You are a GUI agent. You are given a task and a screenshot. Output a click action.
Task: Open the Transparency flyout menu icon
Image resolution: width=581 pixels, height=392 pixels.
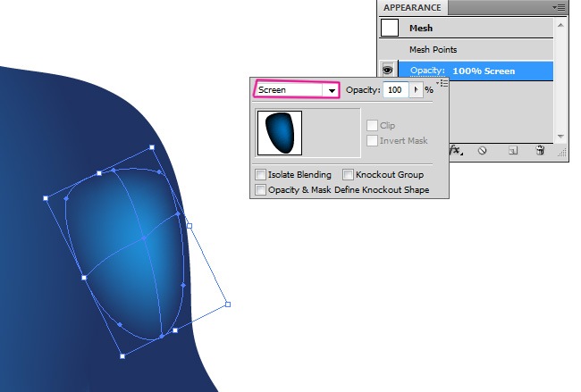[x=443, y=83]
